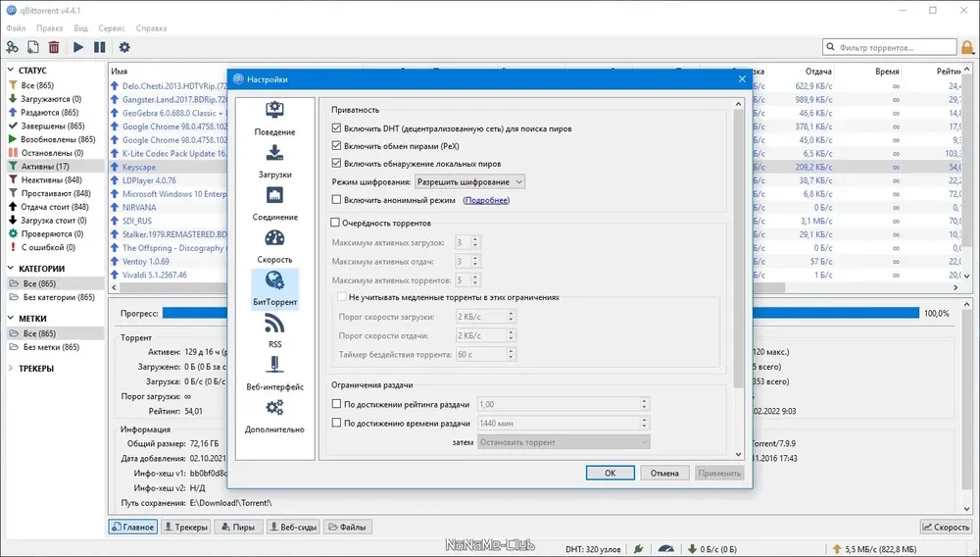Toggle Включить обмен пирами (PeX) checkbox

coord(337,146)
